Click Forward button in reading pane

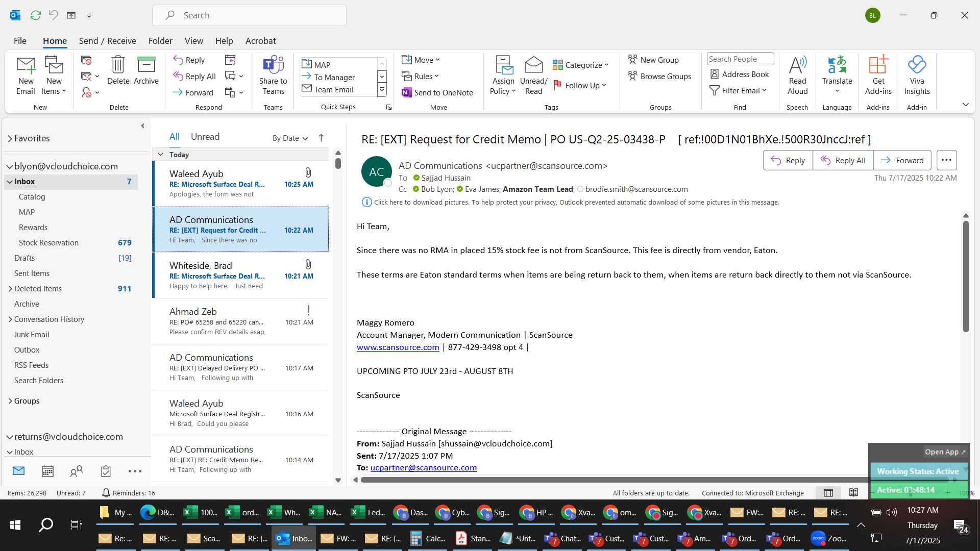tap(902, 160)
